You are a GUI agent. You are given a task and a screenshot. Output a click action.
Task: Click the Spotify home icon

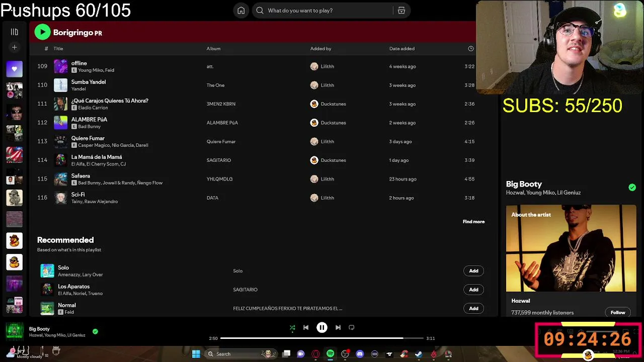coord(241,11)
